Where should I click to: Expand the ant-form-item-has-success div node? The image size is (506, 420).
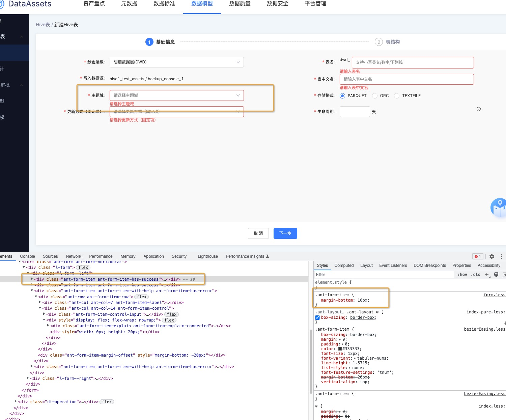click(x=32, y=279)
